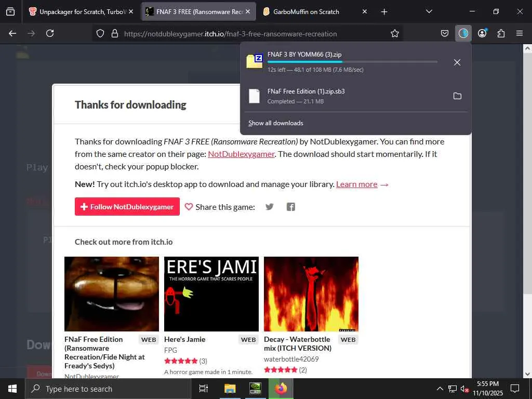Screen dimensions: 532x399
Task: Open the taskbar clock and date
Action: (488, 389)
